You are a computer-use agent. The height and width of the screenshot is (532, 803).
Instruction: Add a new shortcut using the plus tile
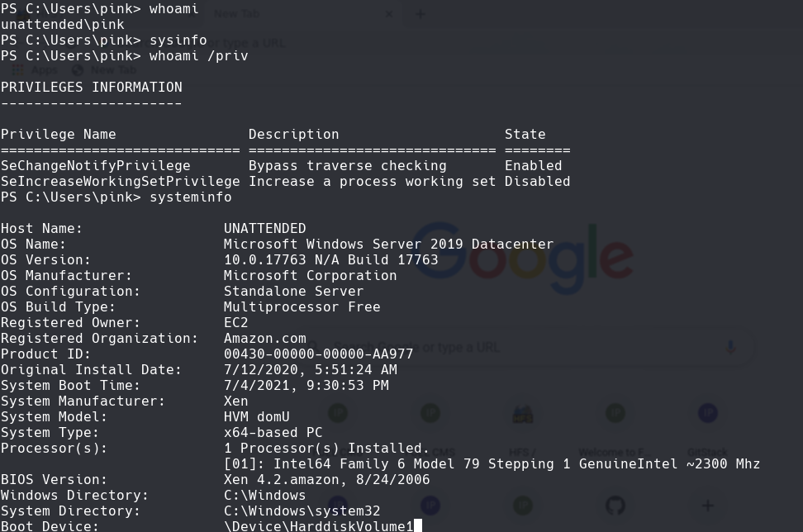pos(706,505)
